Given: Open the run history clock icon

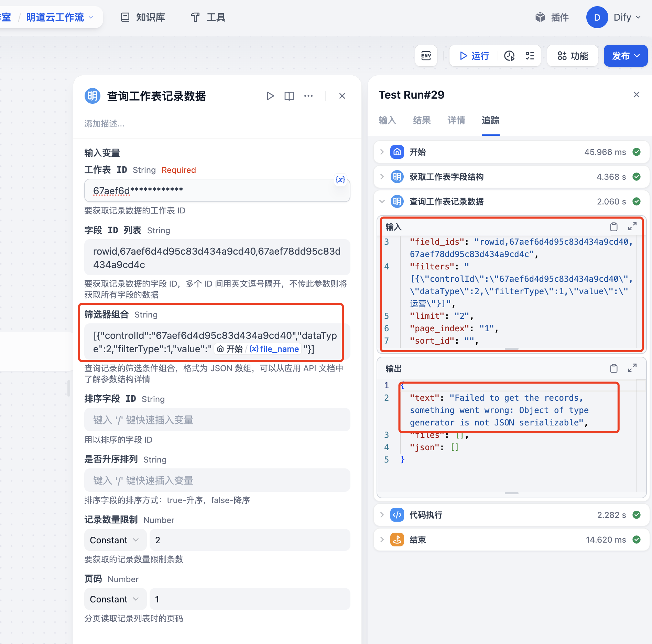Looking at the screenshot, I should (x=509, y=56).
